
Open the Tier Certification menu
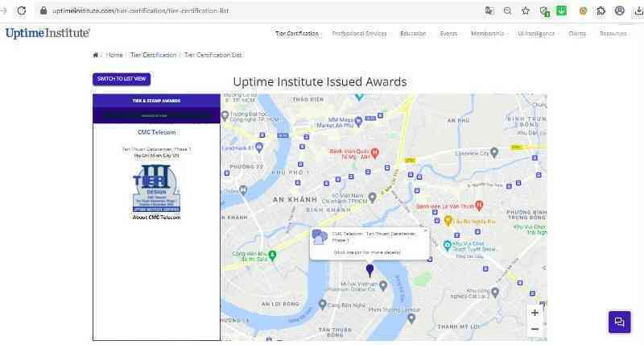pyautogui.click(x=297, y=34)
